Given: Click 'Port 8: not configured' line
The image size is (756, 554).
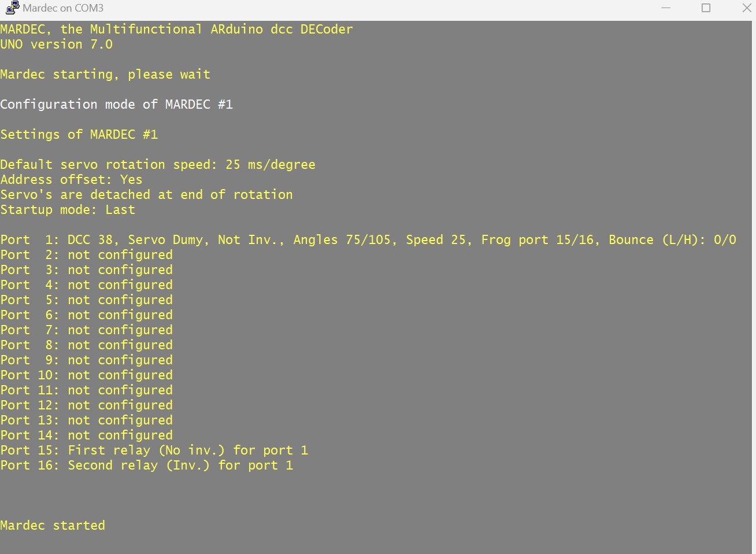Looking at the screenshot, I should (x=86, y=345).
